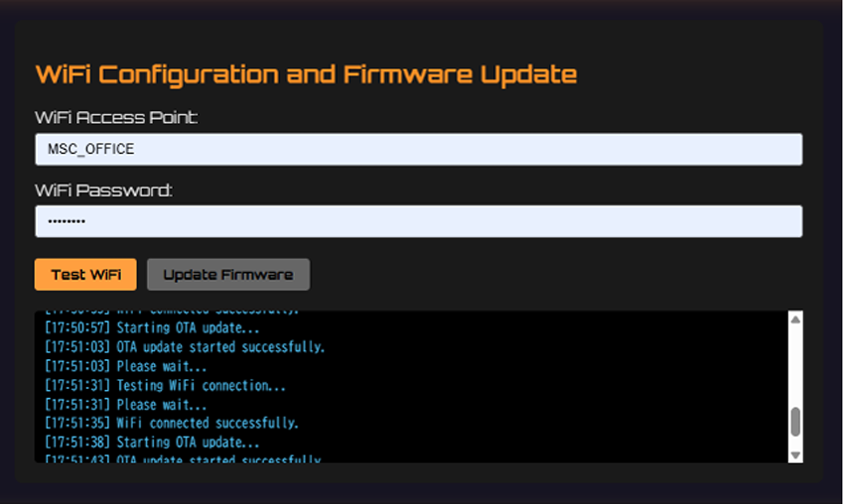The image size is (844, 504).
Task: Click the 17:51:31 Testing WiFi connection log entry
Action: (x=165, y=385)
